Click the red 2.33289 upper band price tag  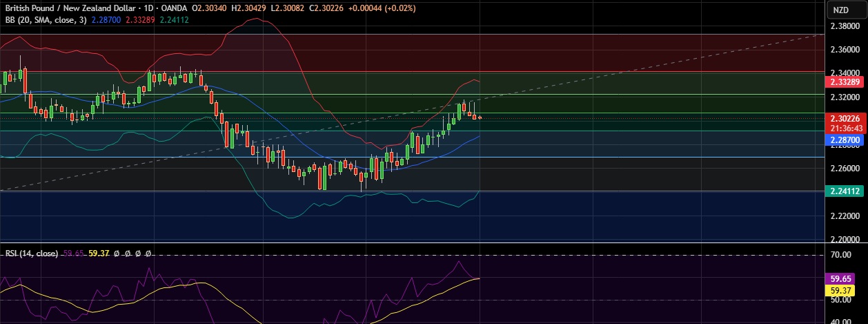point(845,82)
